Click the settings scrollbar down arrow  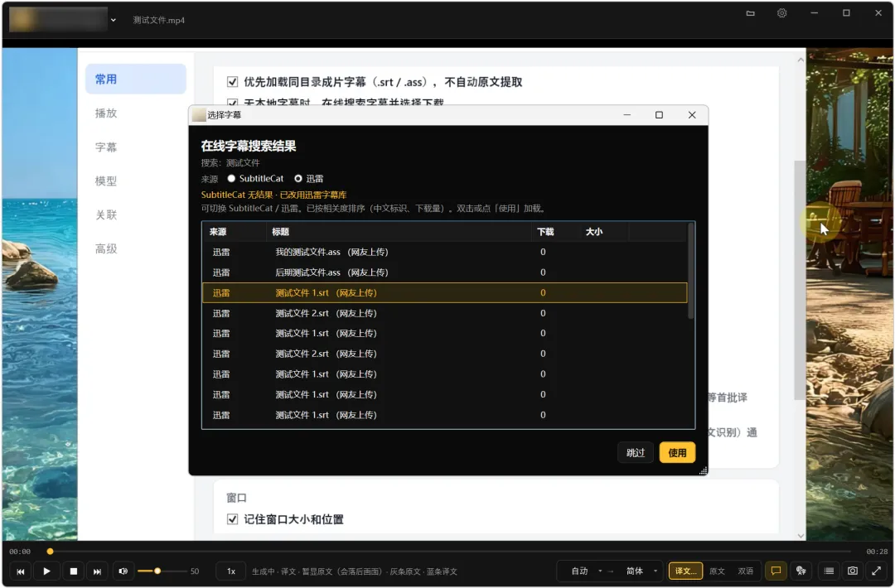[801, 536]
